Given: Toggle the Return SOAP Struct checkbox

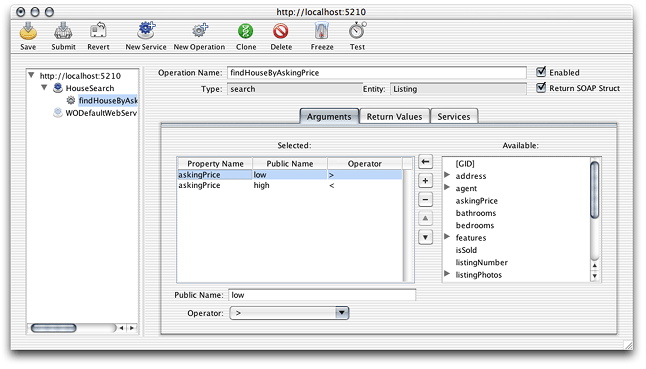Looking at the screenshot, I should 541,88.
